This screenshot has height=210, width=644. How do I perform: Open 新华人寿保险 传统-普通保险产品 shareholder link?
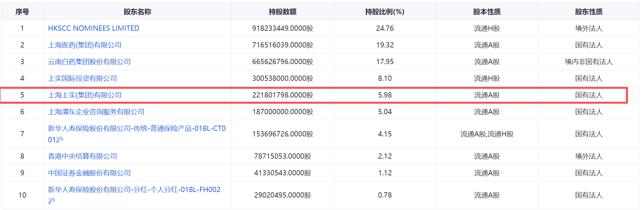tap(136, 129)
